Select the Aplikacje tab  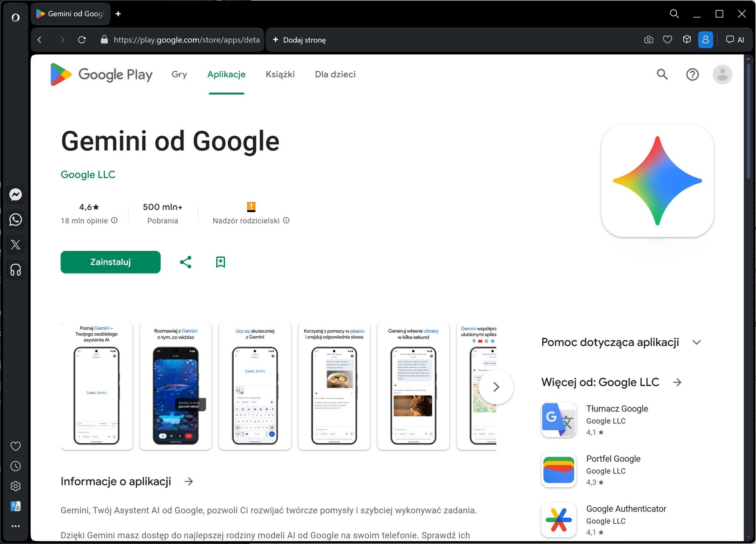[x=226, y=74]
